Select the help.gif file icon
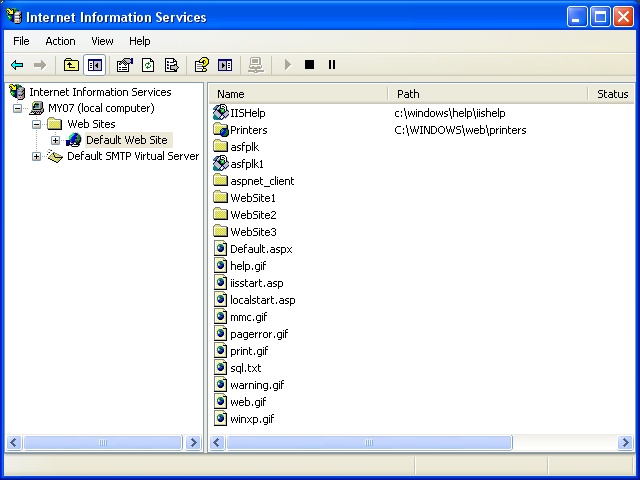The image size is (640, 480). point(220,266)
